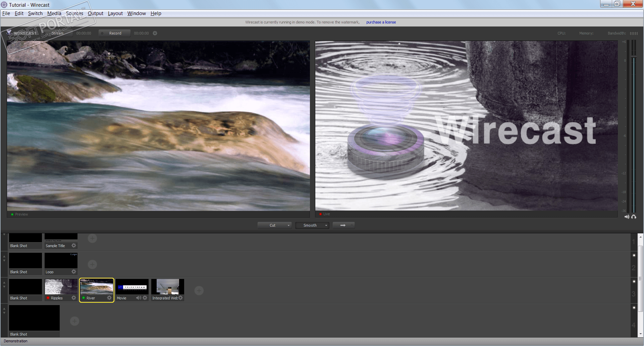Add a new shot to layer 3
Image resolution: width=644 pixels, height=346 pixels.
click(199, 291)
